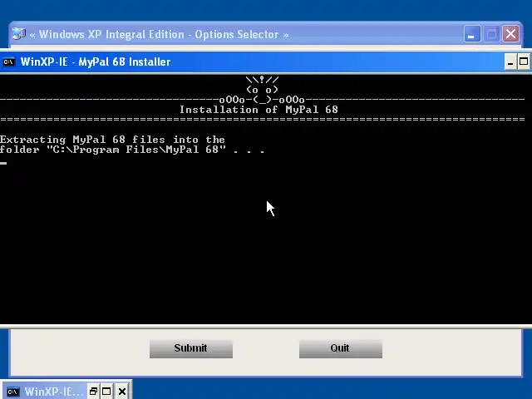Click the cmd icon on the minimized WinXP-IE bar
Screen dimensions: 532x399
13,392
